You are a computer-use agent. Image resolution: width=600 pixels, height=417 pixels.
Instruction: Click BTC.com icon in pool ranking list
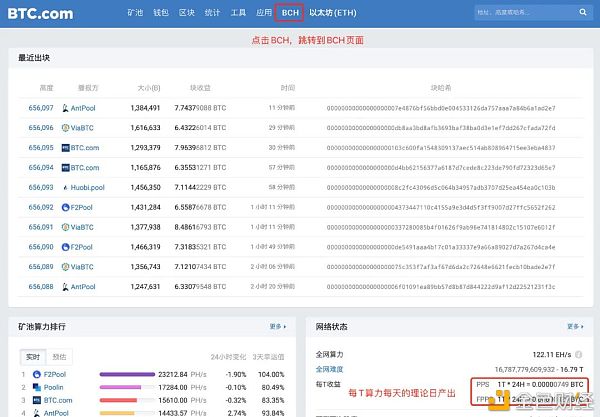(37, 400)
